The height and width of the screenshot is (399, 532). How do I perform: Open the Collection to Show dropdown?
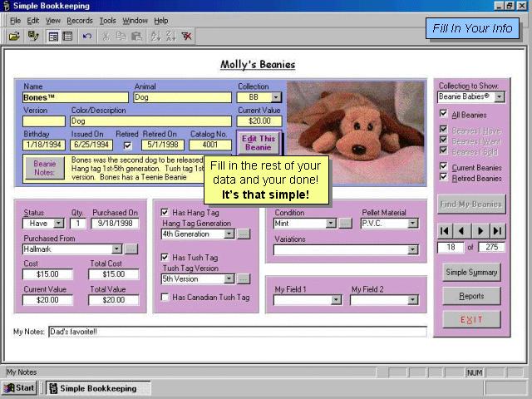[499, 97]
